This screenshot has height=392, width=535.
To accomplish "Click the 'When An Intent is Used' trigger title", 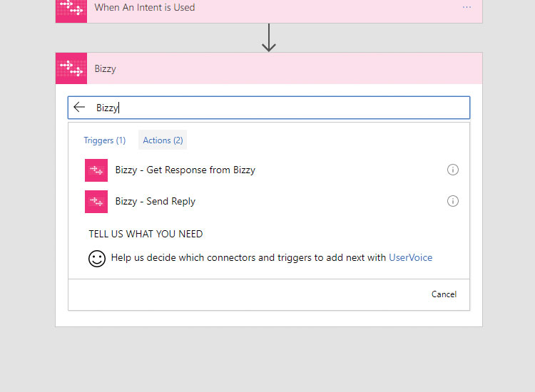I will tap(145, 8).
